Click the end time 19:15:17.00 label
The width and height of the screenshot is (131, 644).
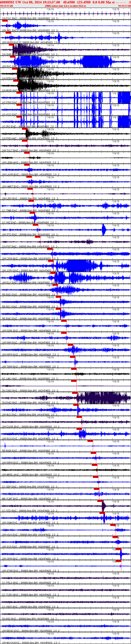(x=124, y=6)
